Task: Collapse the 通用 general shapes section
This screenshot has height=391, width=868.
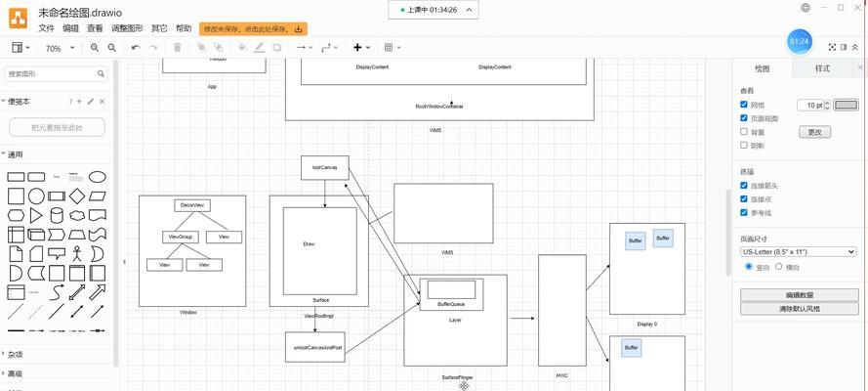Action: point(14,154)
